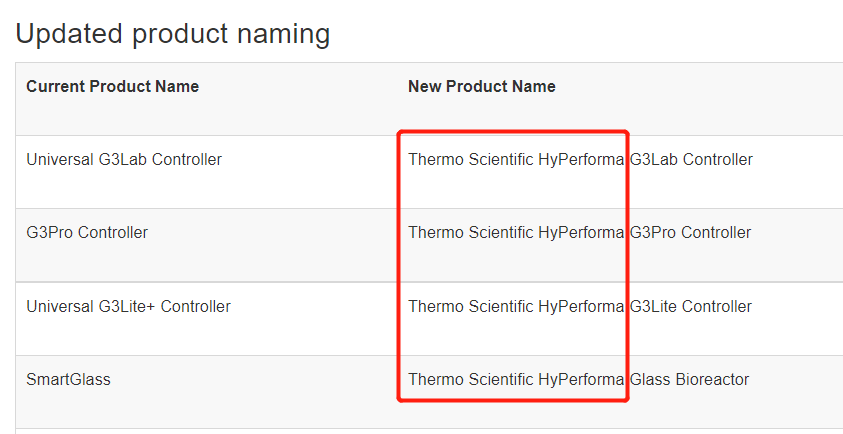Image resolution: width=843 pixels, height=434 pixels.
Task: Click "Thermo Scientific" beside current name G3Pro Controller
Action: pos(470,233)
